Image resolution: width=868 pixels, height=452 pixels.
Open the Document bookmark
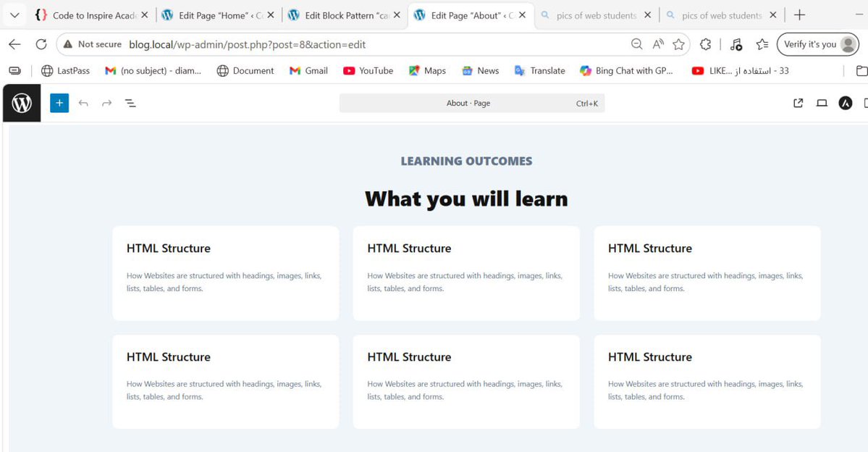[245, 70]
